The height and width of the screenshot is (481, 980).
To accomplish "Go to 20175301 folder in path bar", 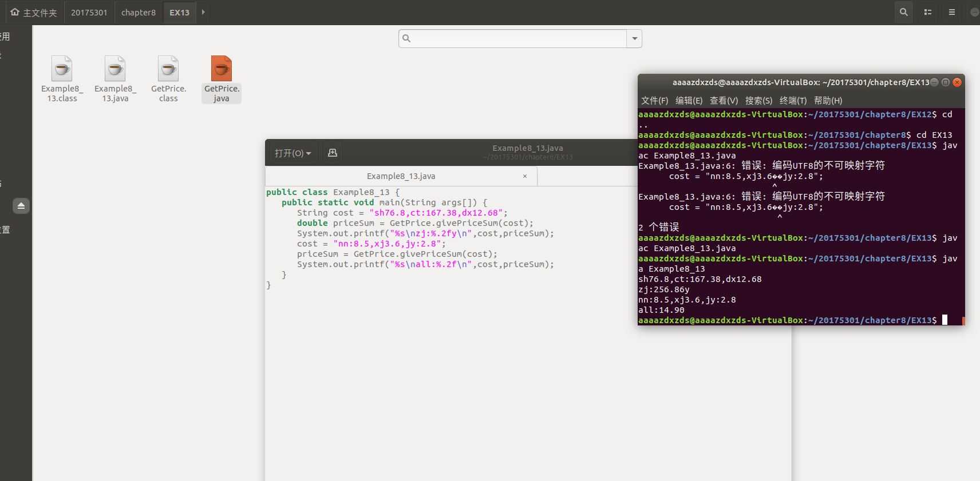I will coord(89,12).
